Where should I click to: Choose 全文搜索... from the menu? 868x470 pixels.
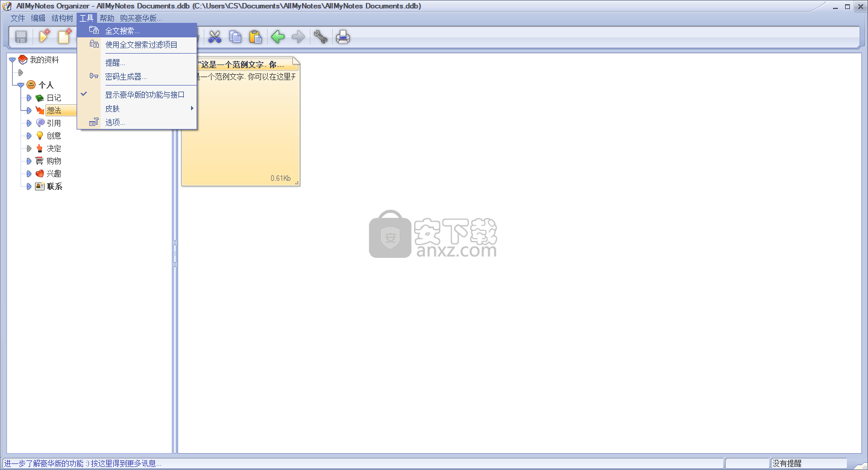pyautogui.click(x=137, y=30)
